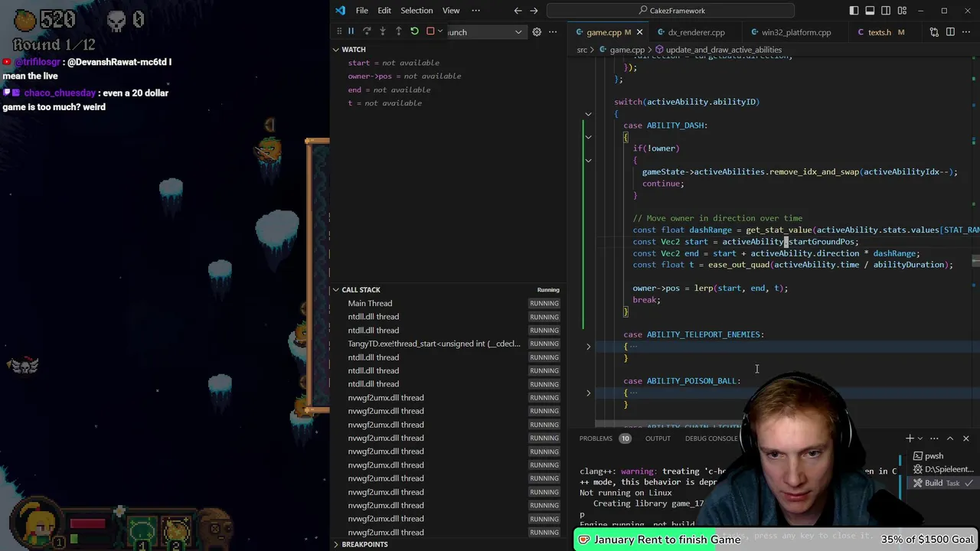Open terminal panel more actions ellipsis
Screen dimensions: 980x551
(x=934, y=439)
